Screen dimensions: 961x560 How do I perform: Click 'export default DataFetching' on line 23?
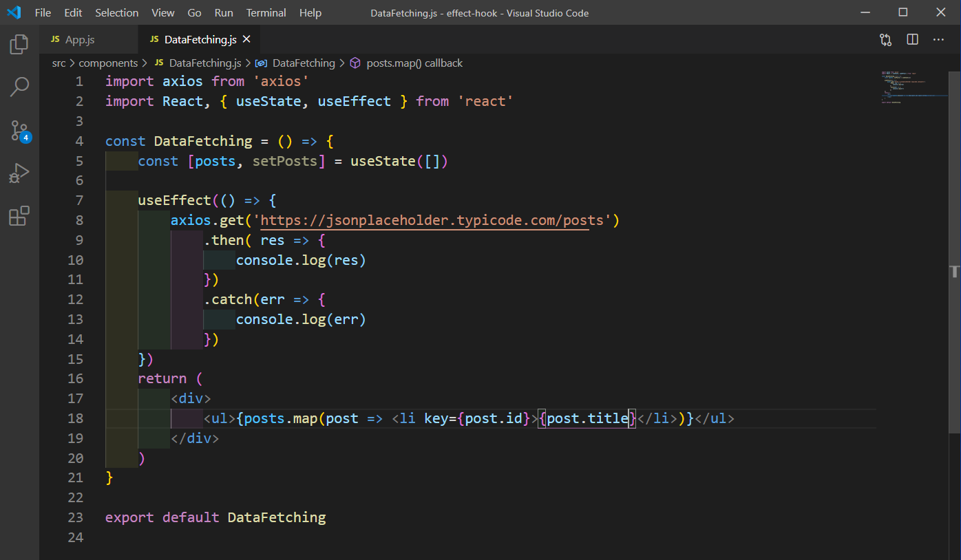(215, 517)
